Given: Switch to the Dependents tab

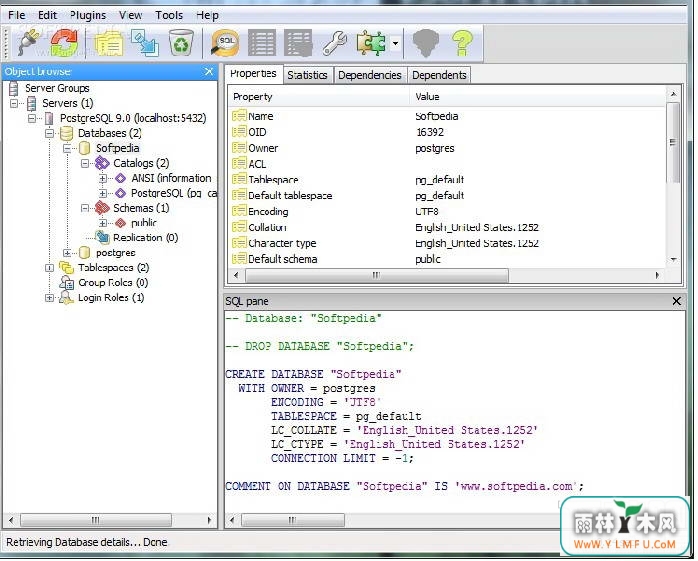Looking at the screenshot, I should (x=439, y=75).
